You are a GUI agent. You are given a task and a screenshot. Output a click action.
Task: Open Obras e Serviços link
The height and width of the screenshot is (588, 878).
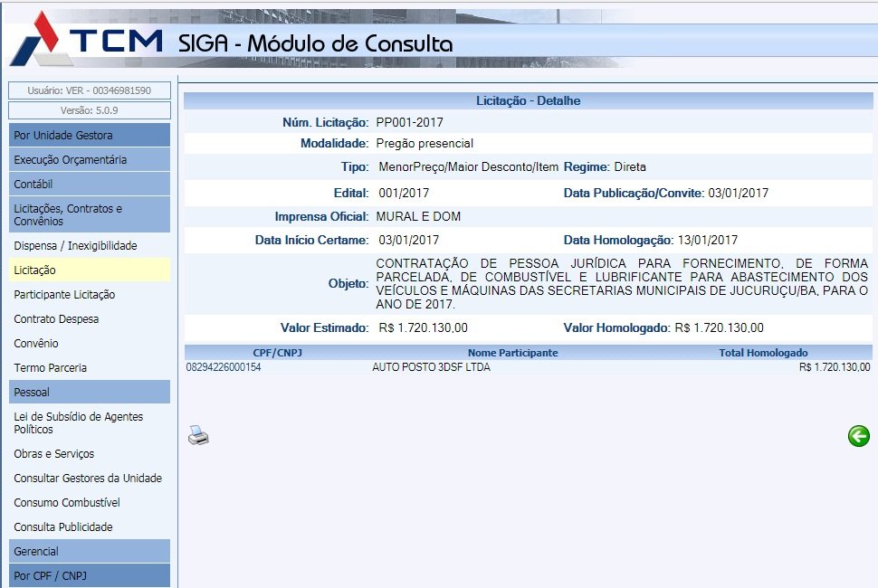pyautogui.click(x=53, y=454)
